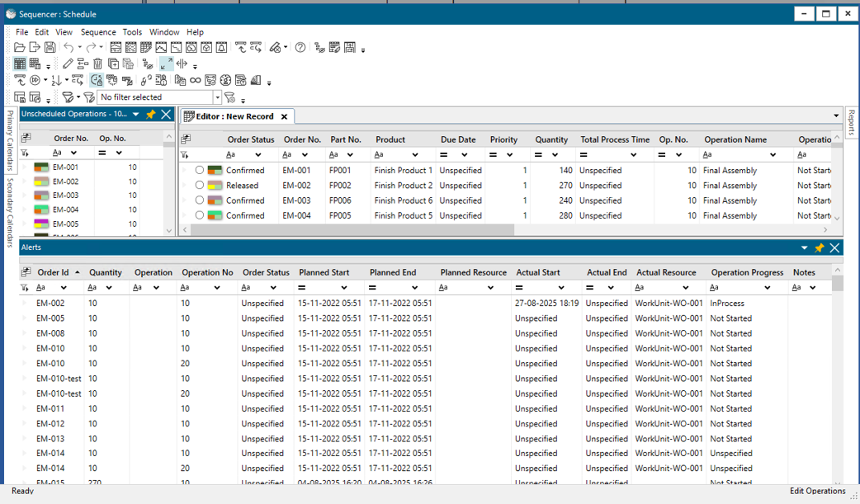
Task: Open the Editor panel chevron dropdown
Action: (x=835, y=115)
